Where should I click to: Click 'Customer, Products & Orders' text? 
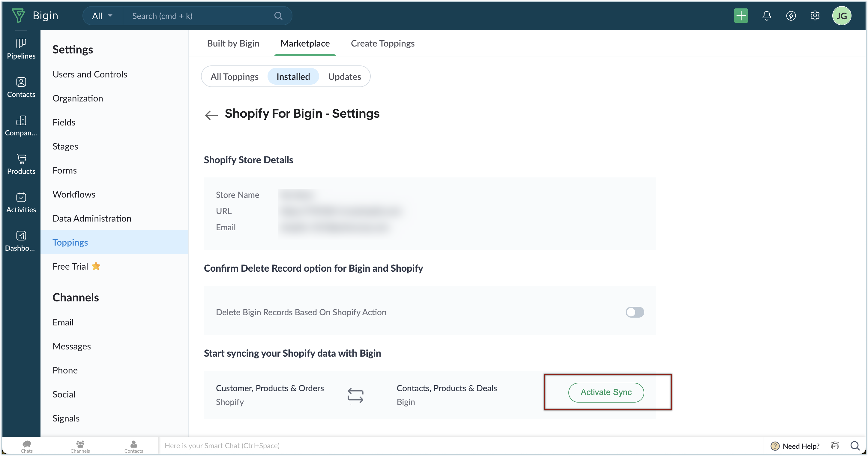(x=270, y=388)
